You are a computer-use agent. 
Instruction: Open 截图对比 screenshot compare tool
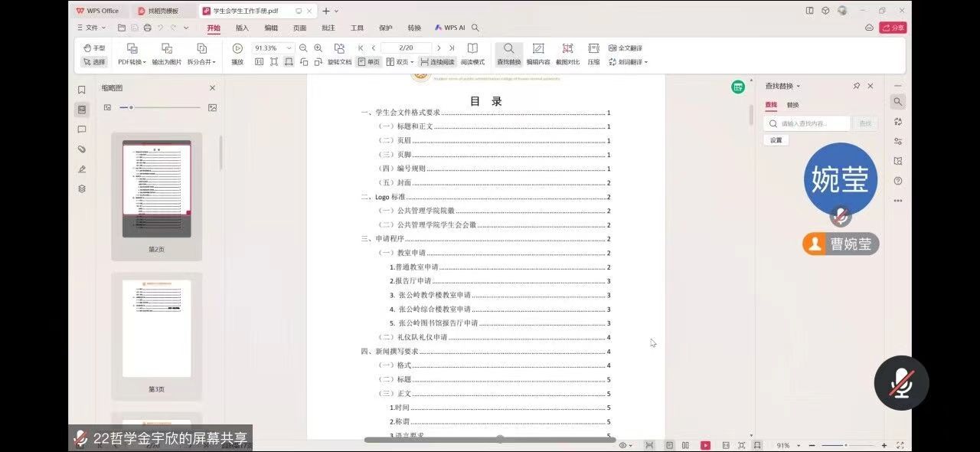click(x=567, y=48)
